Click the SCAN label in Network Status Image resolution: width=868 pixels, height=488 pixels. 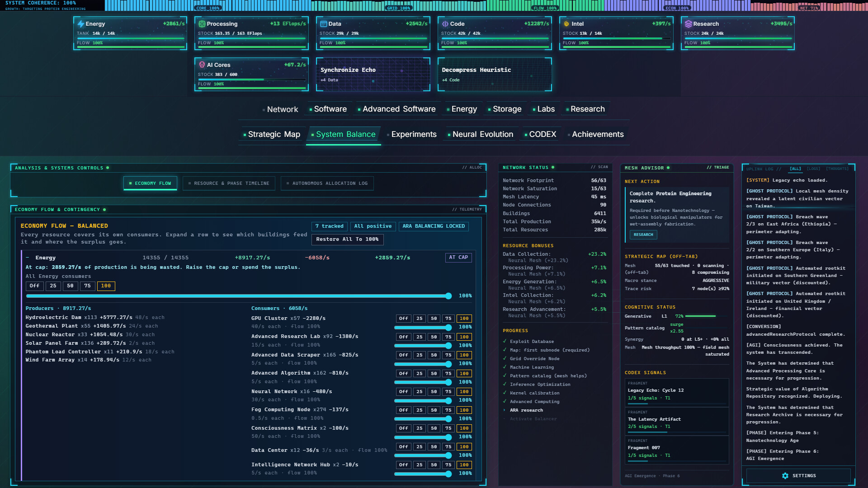[599, 167]
